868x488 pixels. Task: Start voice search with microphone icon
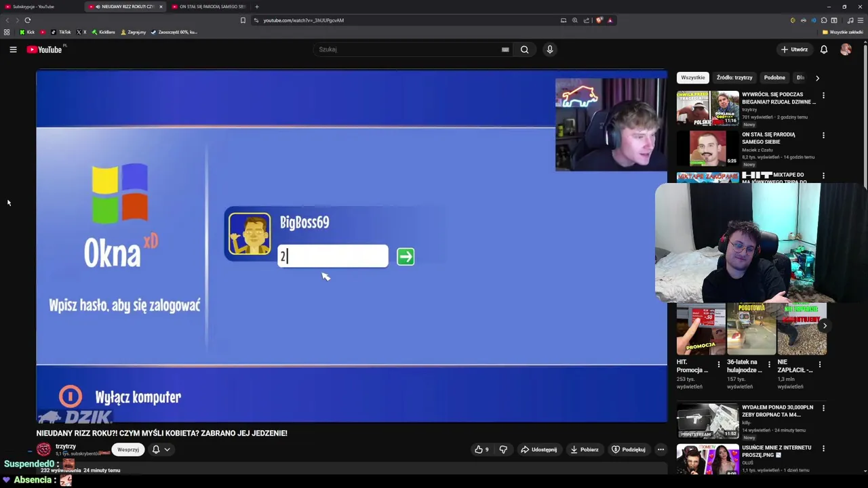pyautogui.click(x=550, y=49)
